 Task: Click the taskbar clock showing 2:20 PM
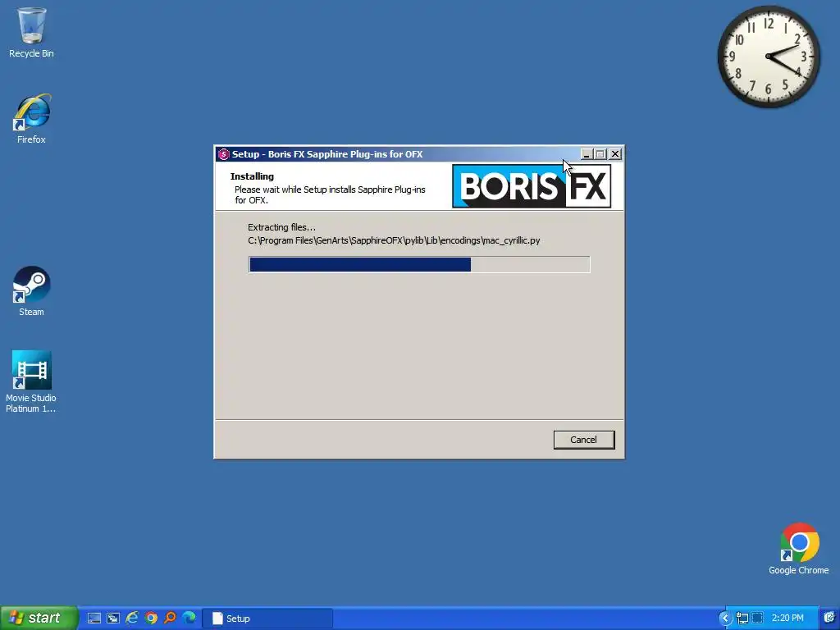point(787,619)
